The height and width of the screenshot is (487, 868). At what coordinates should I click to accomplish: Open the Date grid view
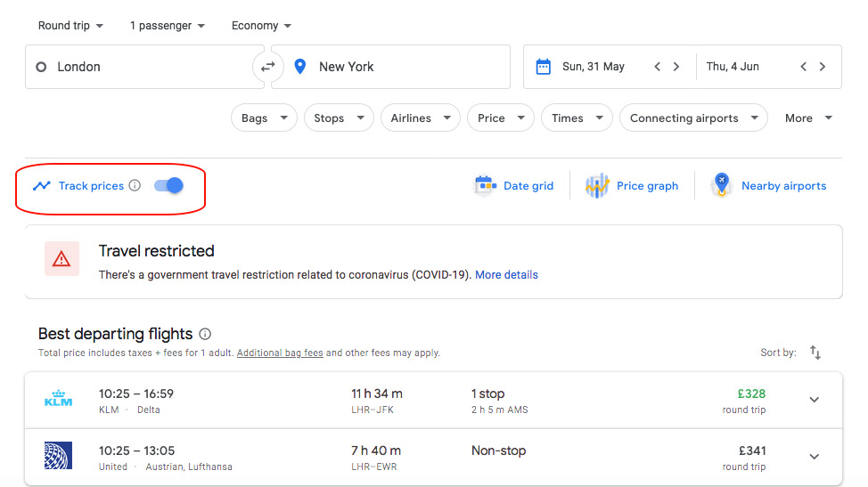514,186
